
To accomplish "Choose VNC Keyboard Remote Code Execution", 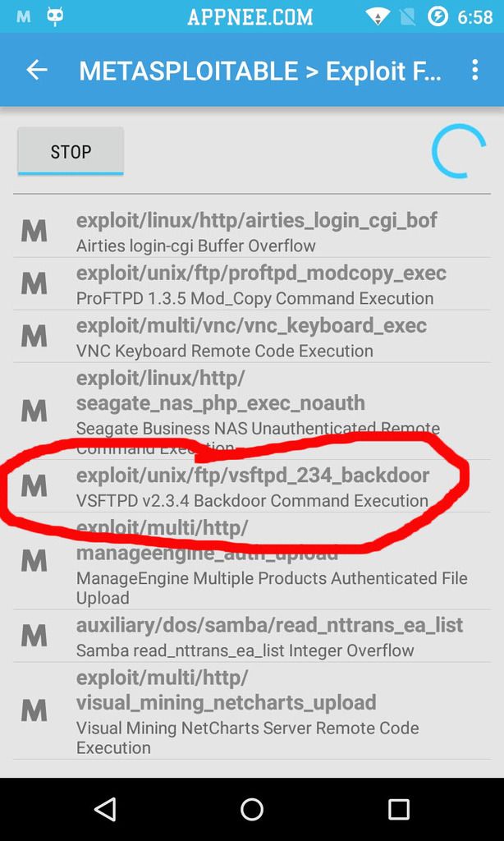I will tap(252, 336).
